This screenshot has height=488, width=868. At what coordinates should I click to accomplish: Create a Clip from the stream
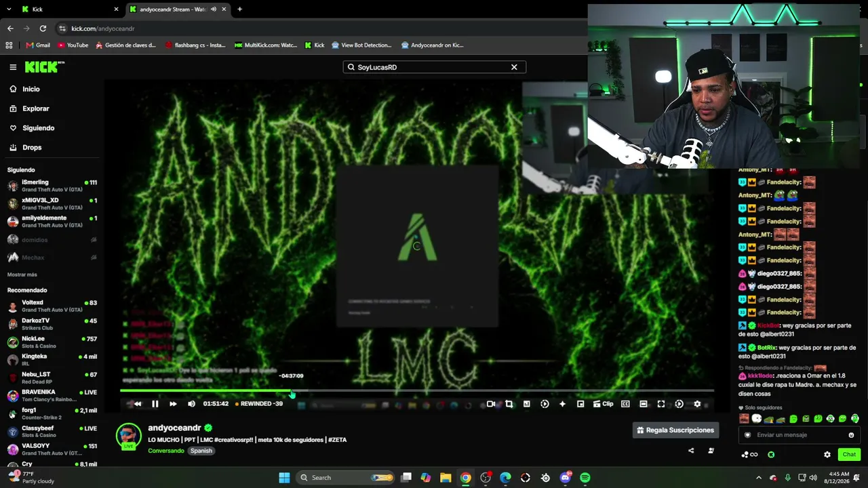click(x=603, y=404)
